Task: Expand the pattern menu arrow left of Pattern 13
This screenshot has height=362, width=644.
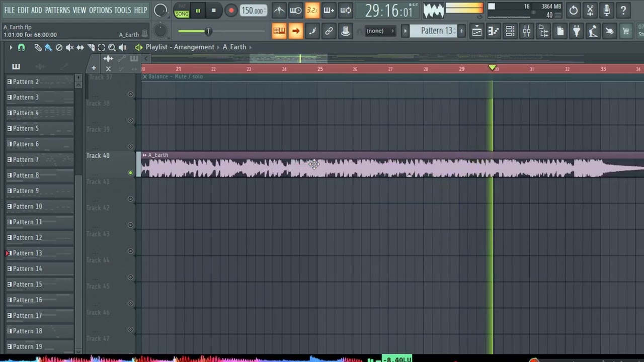Action: click(x=405, y=31)
